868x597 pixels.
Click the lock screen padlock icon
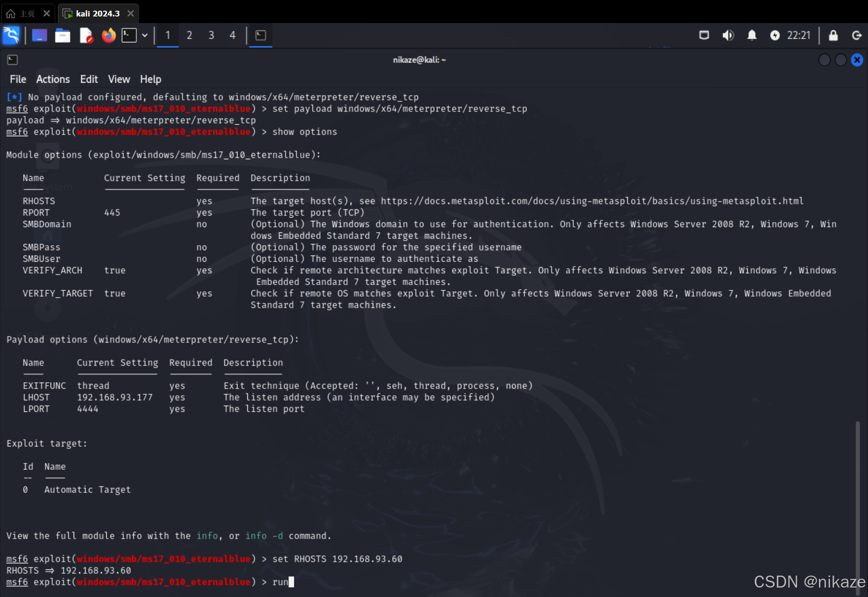[833, 35]
